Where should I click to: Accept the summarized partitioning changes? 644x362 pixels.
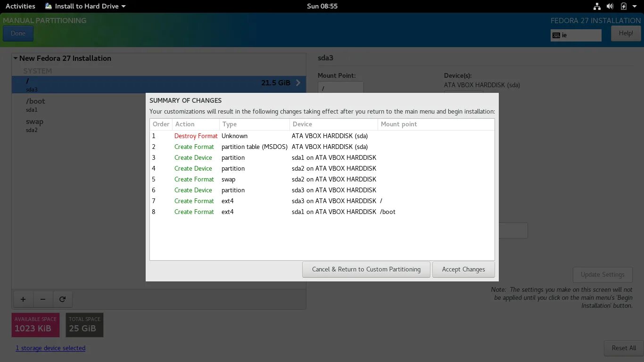[x=463, y=269]
